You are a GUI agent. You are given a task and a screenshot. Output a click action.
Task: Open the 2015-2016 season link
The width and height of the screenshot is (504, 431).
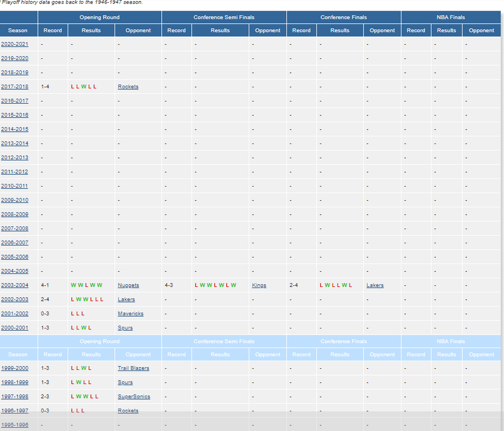pyautogui.click(x=15, y=115)
